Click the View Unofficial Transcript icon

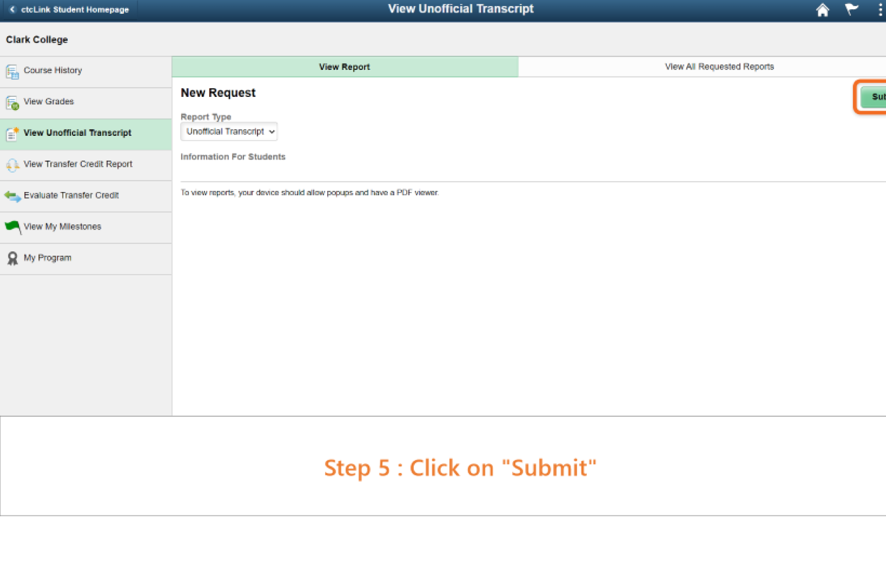[12, 134]
